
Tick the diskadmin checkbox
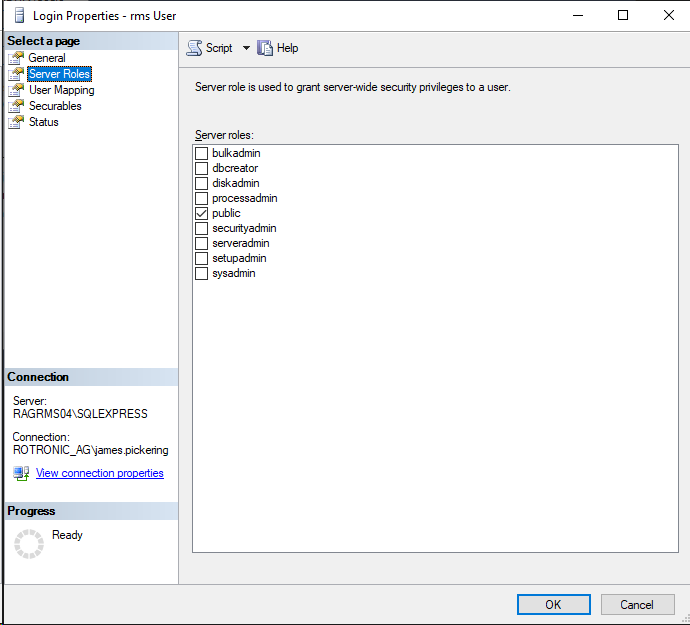[202, 183]
